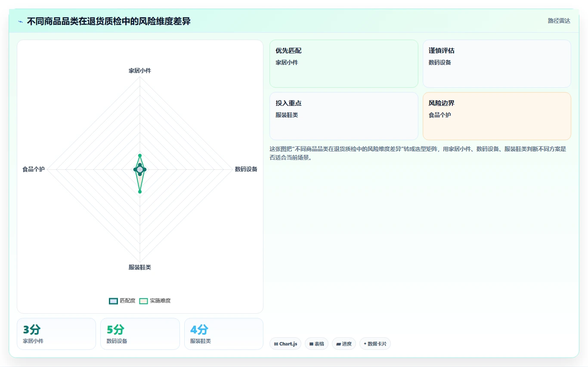Toggle the 实施难度 legend swatch

tap(143, 301)
